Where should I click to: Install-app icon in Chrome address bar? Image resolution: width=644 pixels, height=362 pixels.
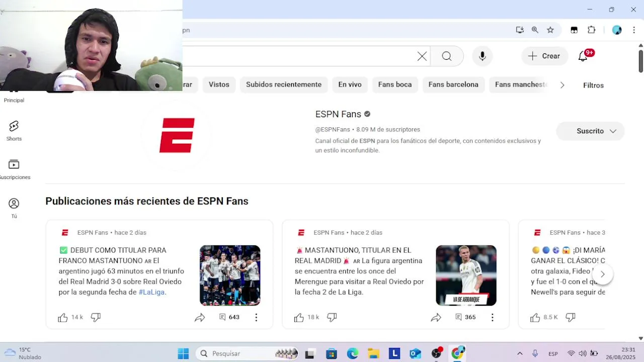(x=520, y=30)
